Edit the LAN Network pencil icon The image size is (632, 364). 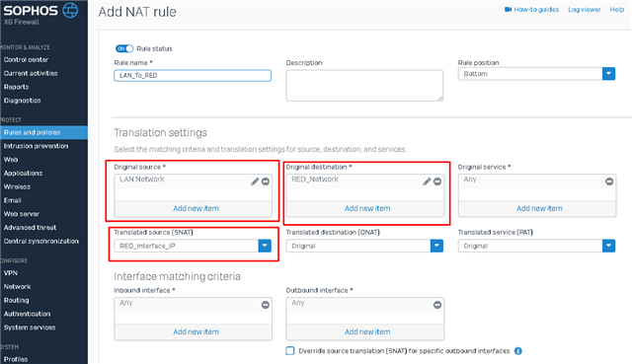point(255,182)
